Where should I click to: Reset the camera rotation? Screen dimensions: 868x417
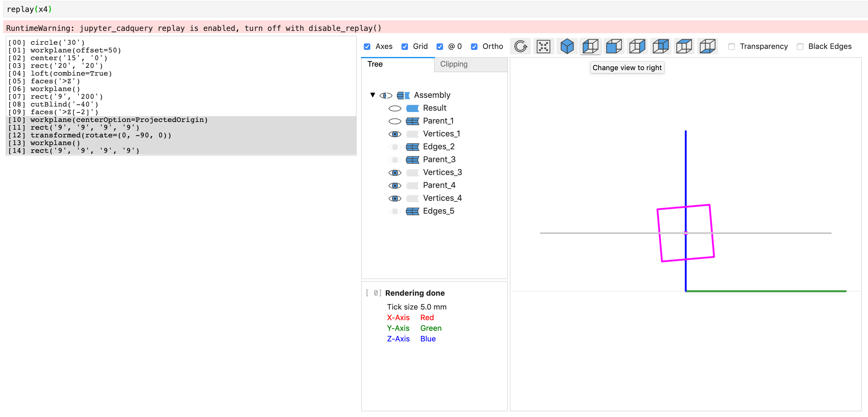520,46
